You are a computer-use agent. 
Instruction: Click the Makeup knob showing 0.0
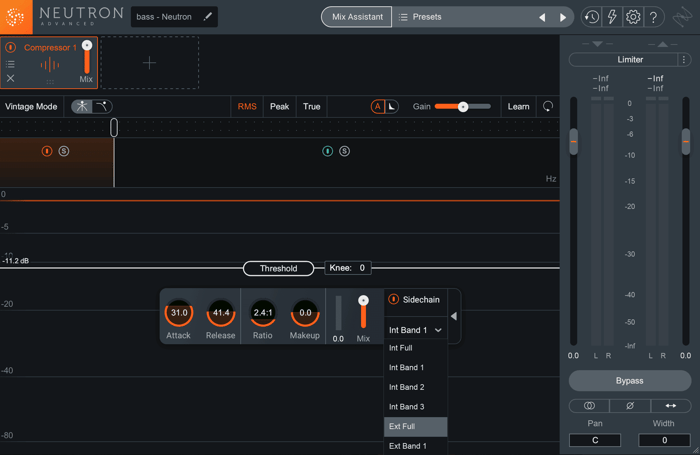pos(305,313)
